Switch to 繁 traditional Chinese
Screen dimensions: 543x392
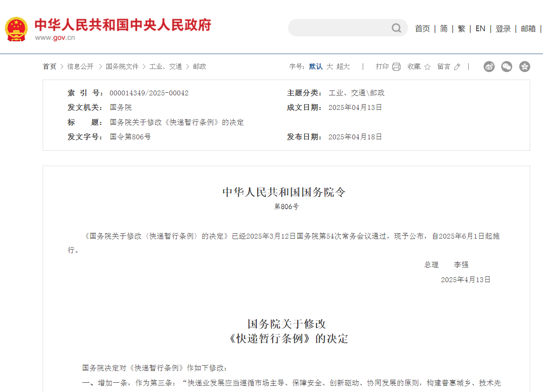coord(461,29)
